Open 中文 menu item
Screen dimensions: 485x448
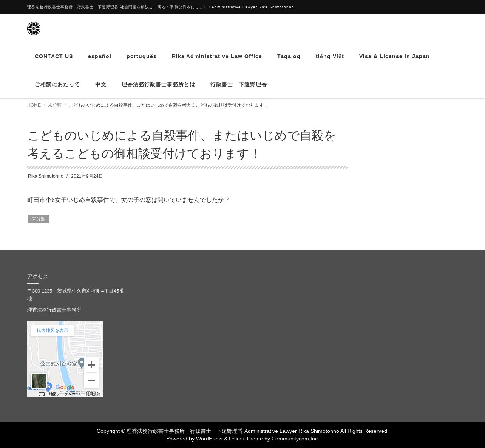click(x=101, y=84)
